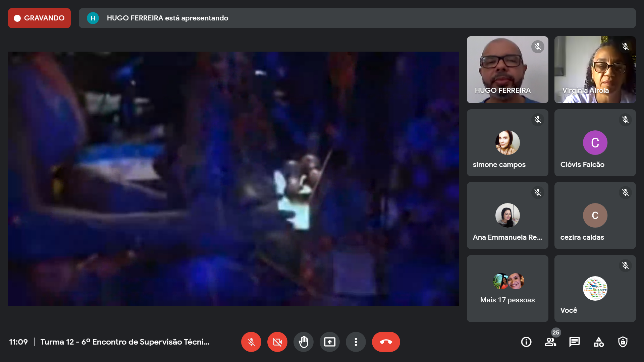The image size is (644, 362).
Task: Leave the call with hang-up button
Action: 386,342
